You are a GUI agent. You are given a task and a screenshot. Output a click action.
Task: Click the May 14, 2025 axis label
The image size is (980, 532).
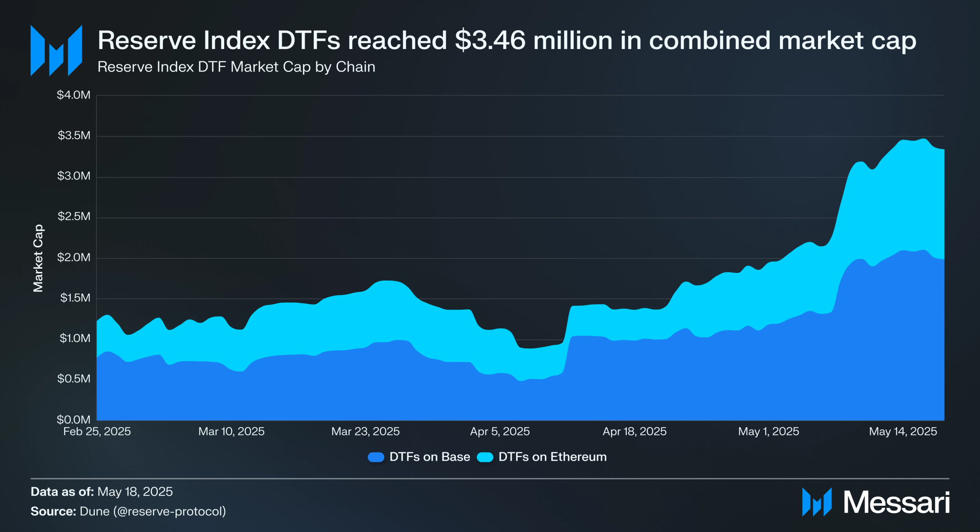point(903,431)
